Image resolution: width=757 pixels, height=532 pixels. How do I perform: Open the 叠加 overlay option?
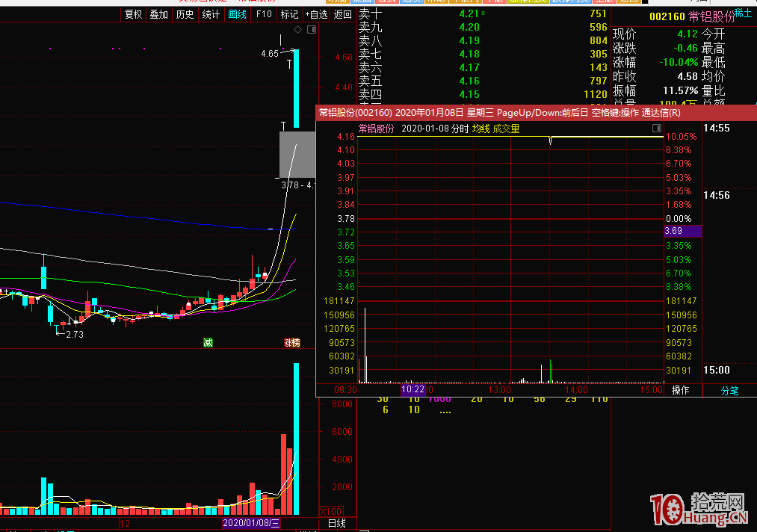click(158, 14)
